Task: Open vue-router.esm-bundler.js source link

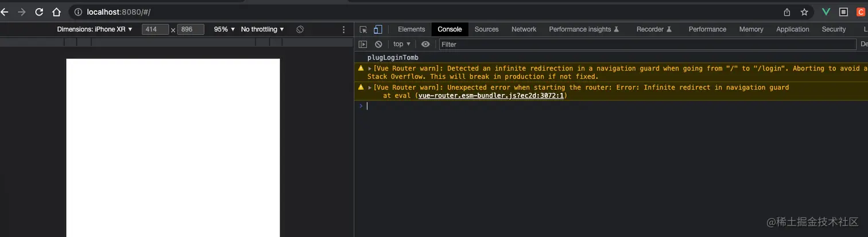Action: 492,96
